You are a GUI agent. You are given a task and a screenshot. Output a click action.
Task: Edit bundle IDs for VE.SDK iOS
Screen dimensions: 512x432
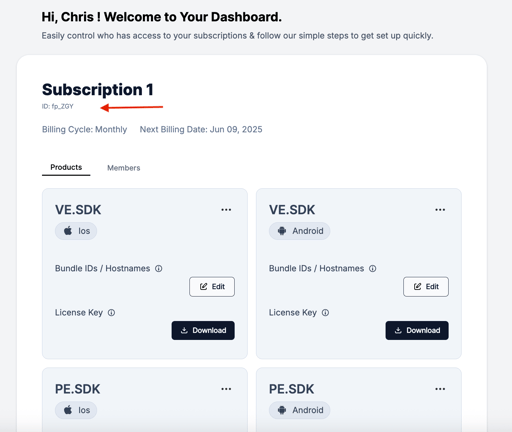[212, 287]
